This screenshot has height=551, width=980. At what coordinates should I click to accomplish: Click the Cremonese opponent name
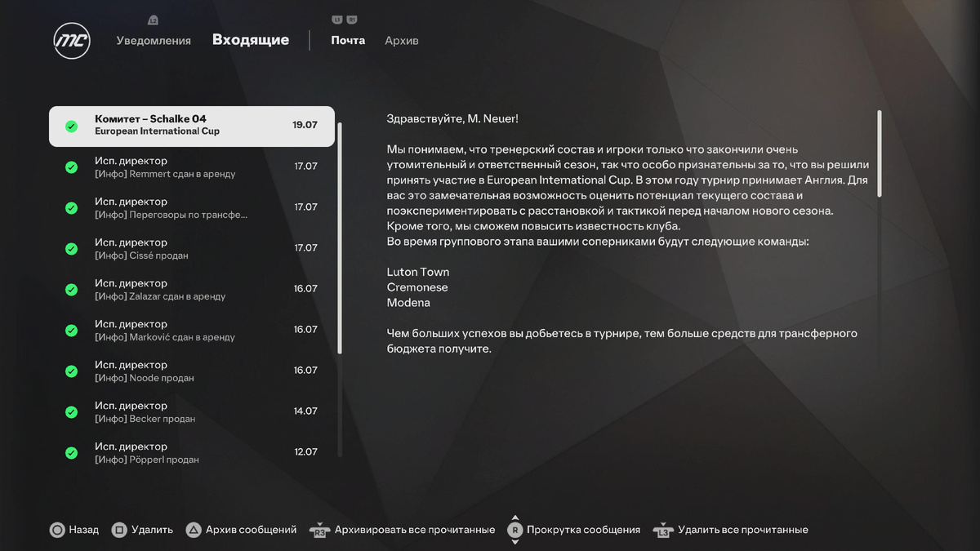click(x=417, y=287)
